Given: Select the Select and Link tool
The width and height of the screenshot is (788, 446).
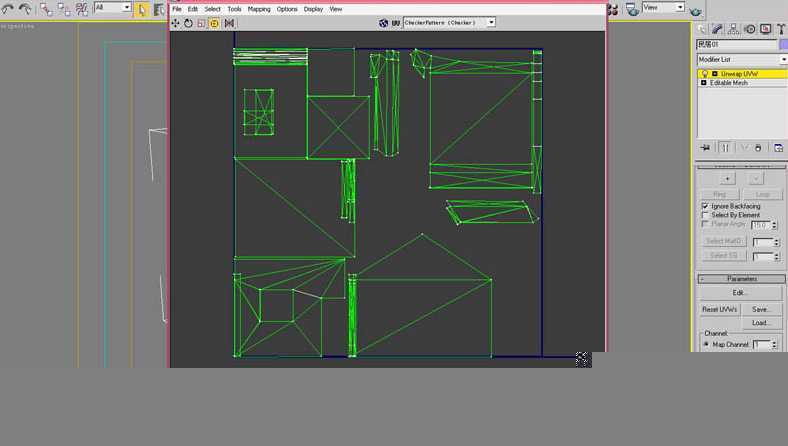Looking at the screenshot, I should pos(46,9).
